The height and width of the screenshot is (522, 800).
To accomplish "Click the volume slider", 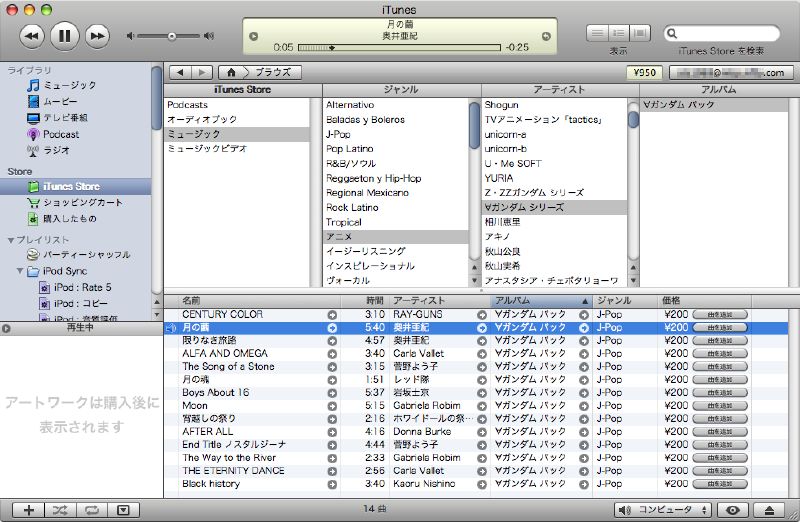I will tap(170, 36).
